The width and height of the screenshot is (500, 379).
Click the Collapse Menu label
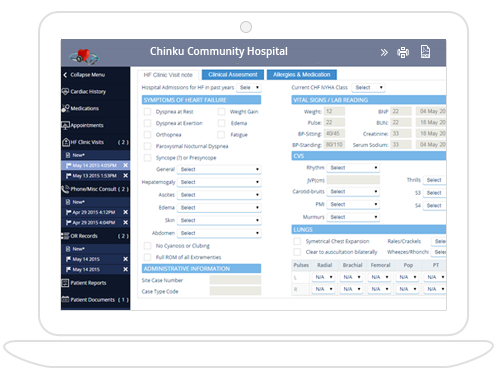click(x=88, y=75)
